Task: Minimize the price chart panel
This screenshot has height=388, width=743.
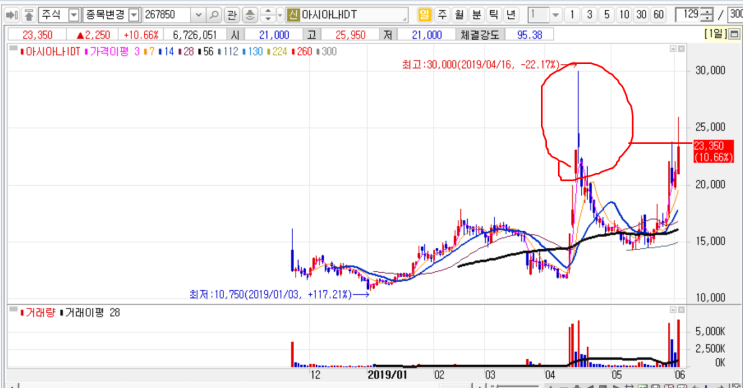Action: tap(673, 48)
